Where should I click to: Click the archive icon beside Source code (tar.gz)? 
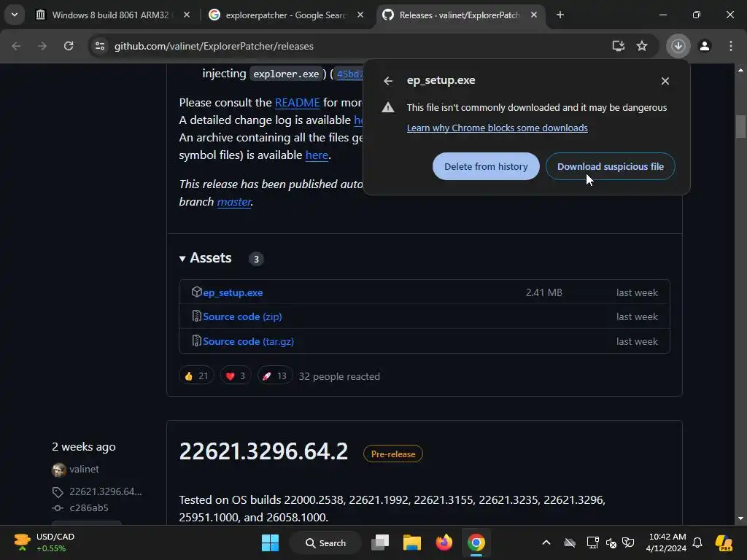coord(196,341)
